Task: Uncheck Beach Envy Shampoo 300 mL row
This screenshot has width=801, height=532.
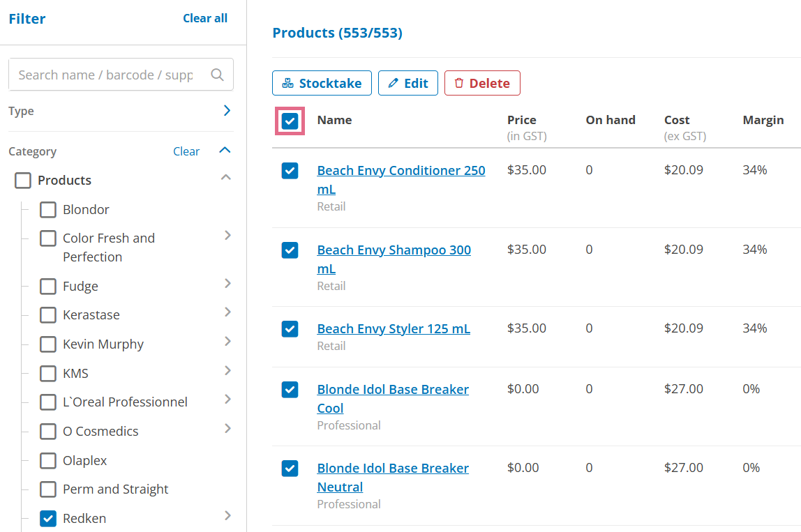Action: (290, 250)
